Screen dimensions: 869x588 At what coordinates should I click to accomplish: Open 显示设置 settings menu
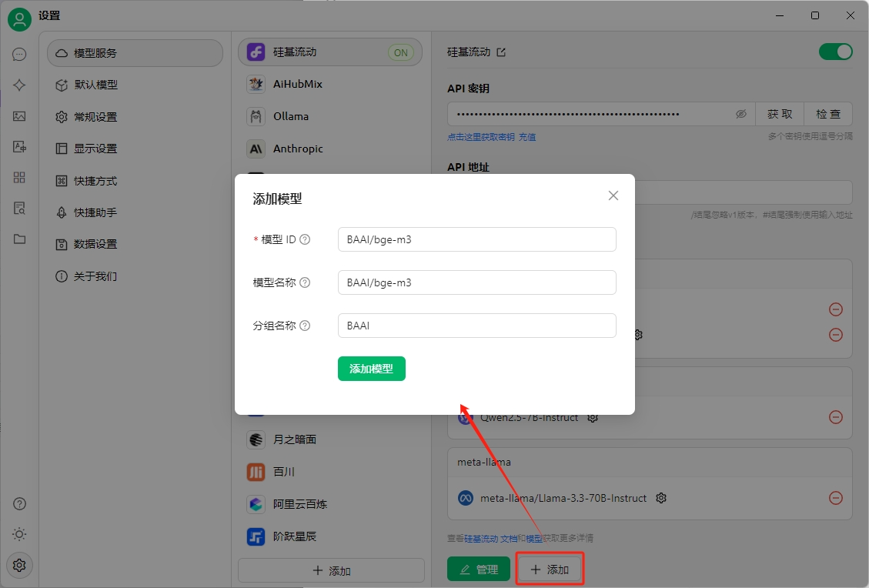click(x=135, y=149)
